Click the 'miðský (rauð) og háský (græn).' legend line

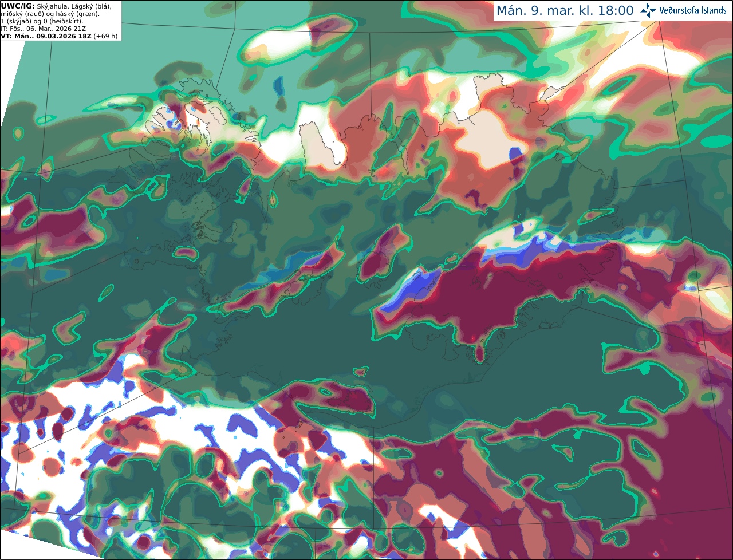pos(50,14)
